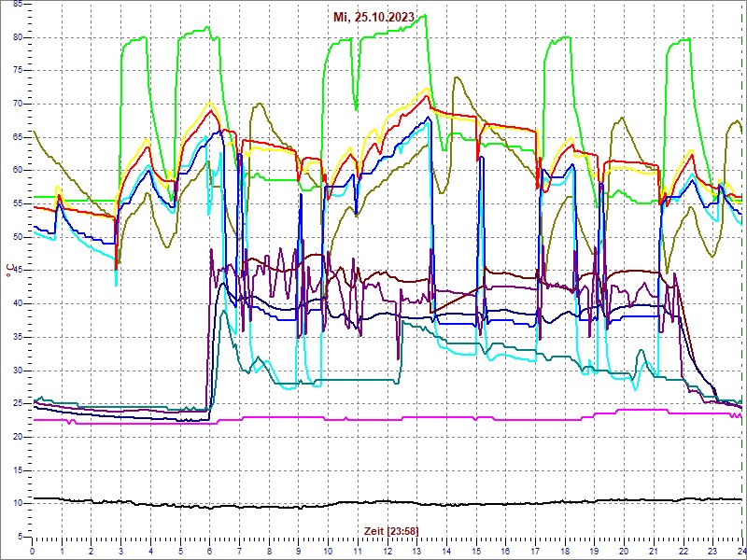Select the 75 label on the temperature axis
Image resolution: width=747 pixels, height=560 pixels.
[18, 71]
